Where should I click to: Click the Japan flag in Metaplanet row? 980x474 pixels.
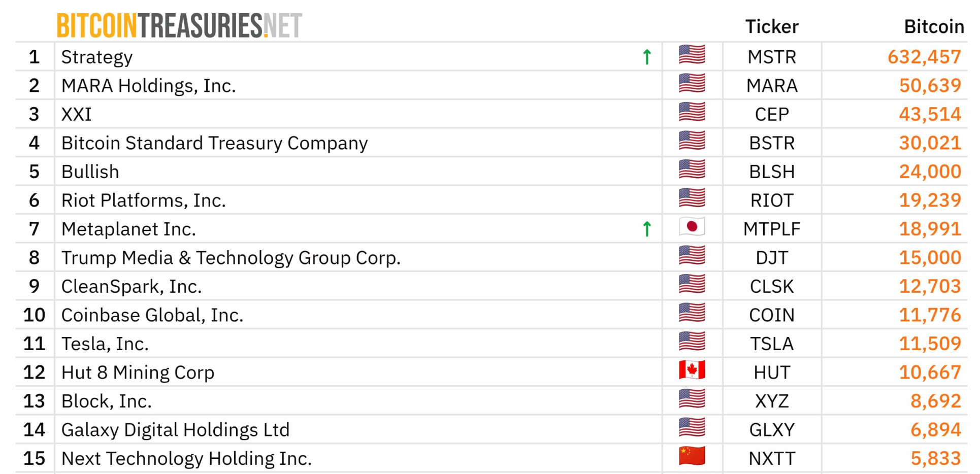click(692, 227)
